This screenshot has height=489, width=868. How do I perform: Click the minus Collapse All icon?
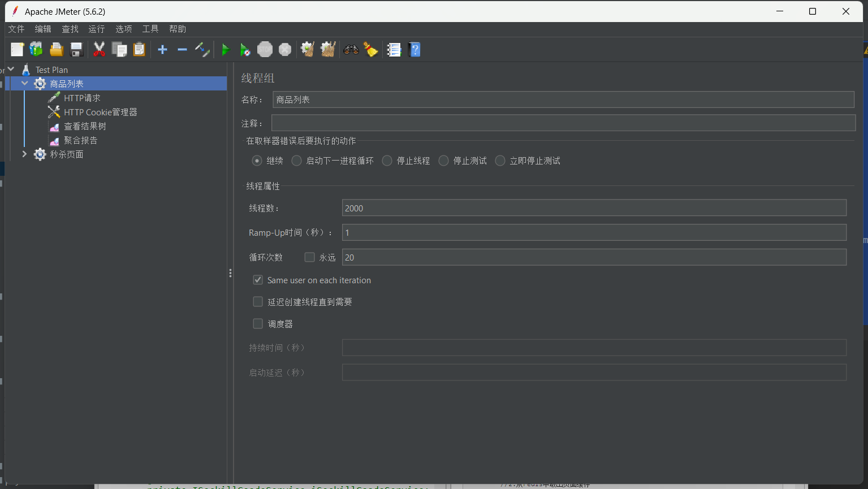pyautogui.click(x=182, y=50)
